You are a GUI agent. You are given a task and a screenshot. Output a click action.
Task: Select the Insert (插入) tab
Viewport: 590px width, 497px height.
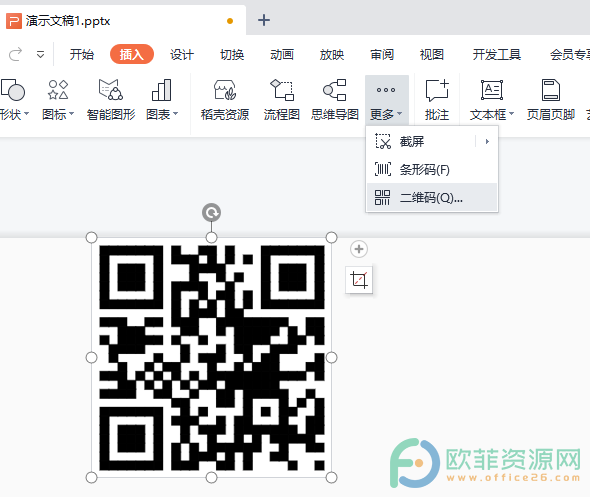click(x=132, y=55)
